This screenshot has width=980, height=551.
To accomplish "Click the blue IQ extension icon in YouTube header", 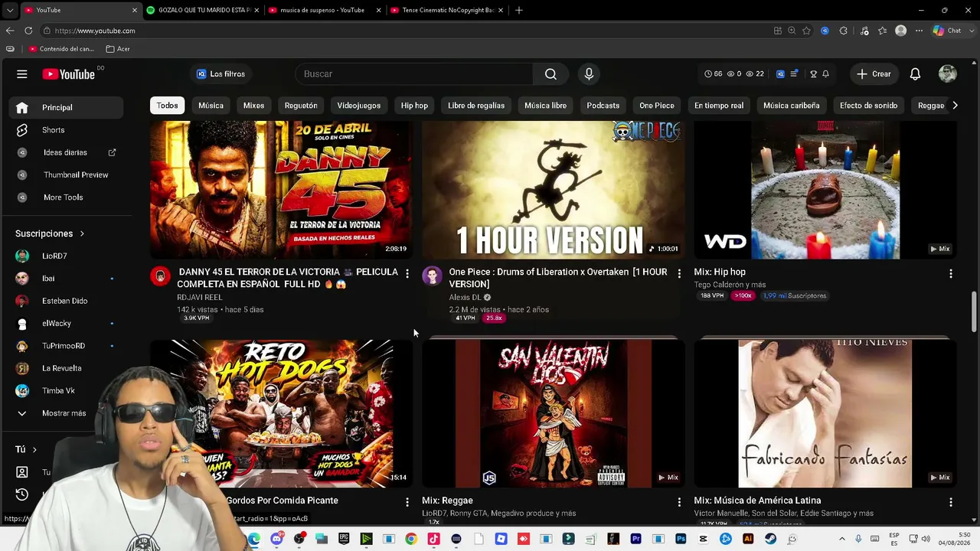I will pos(780,74).
